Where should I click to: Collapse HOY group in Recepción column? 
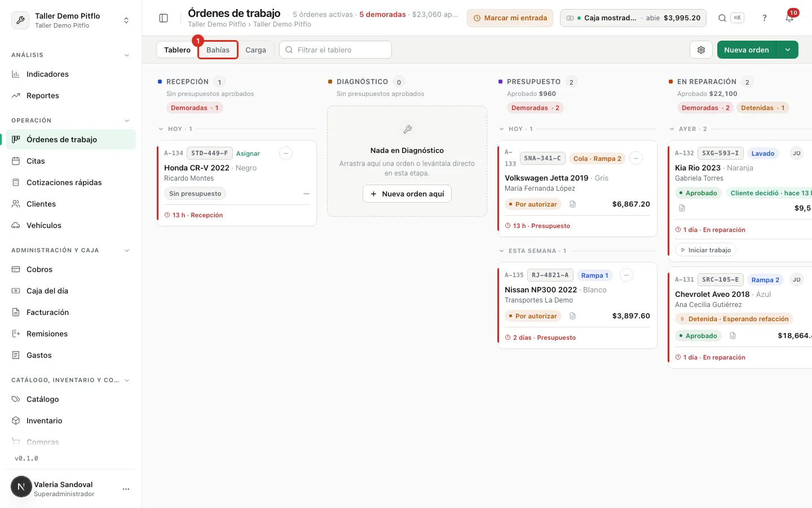click(161, 129)
